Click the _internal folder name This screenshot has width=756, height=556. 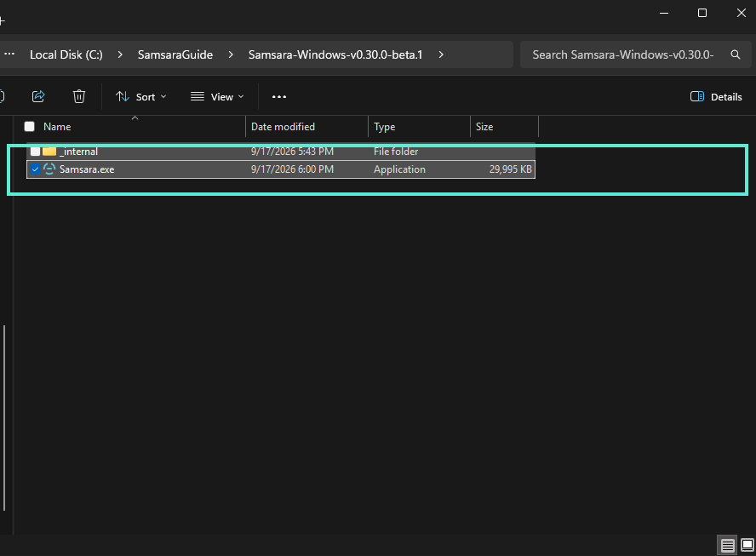coord(78,152)
